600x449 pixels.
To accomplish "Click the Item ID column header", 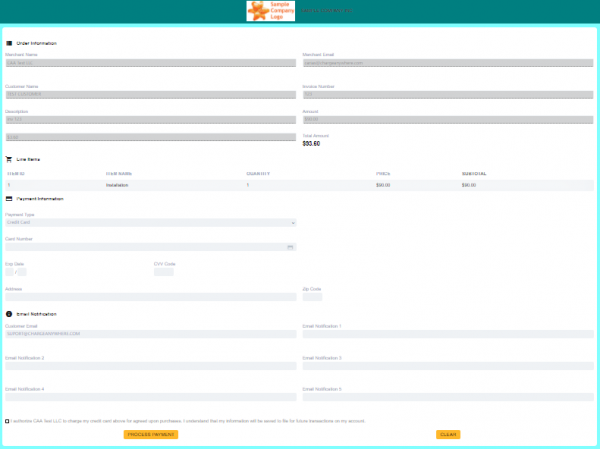I will 16,174.
